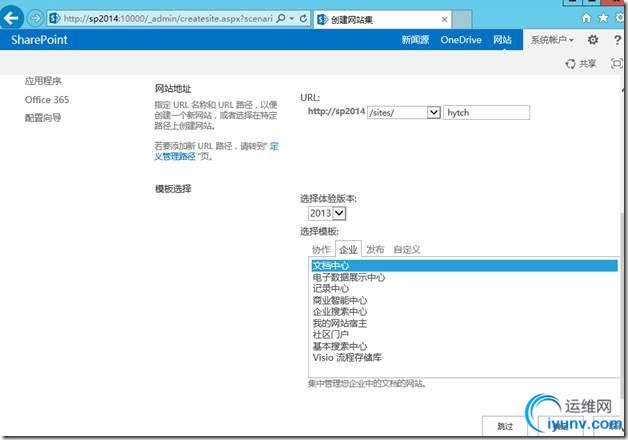This screenshot has width=628, height=440.
Task: Click the 跳过 skip button
Action: [505, 426]
